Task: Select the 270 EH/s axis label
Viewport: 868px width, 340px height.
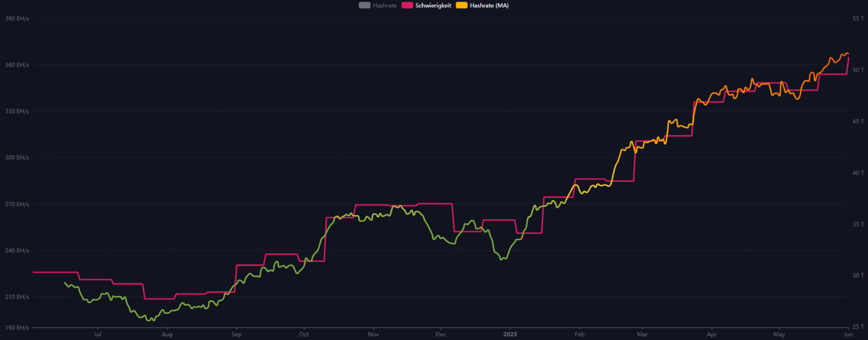Action: point(16,204)
